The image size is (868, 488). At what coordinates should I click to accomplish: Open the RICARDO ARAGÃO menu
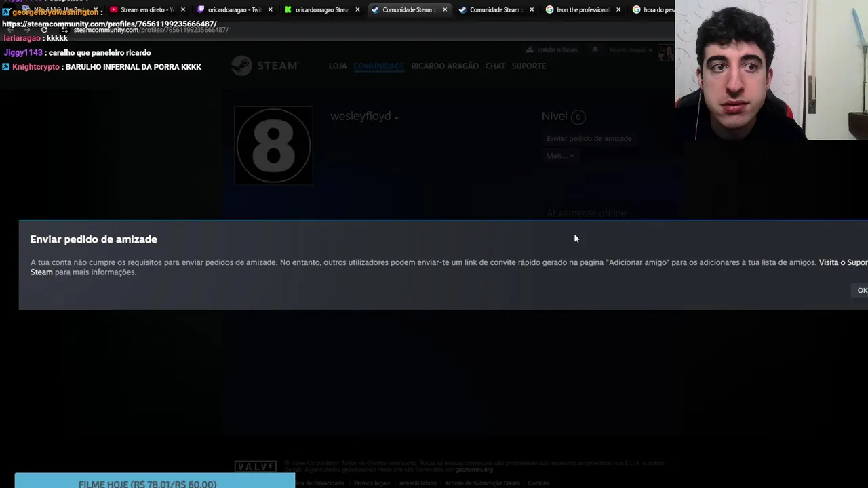coord(445,66)
